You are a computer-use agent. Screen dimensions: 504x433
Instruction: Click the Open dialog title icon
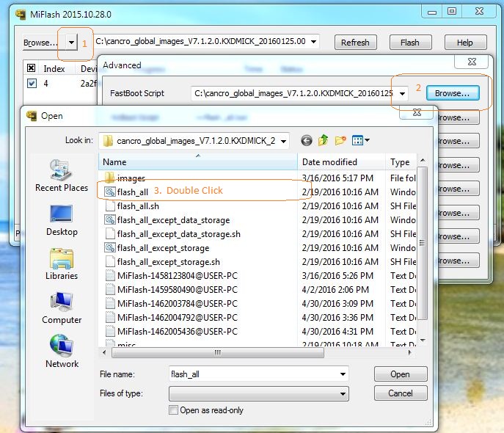(x=32, y=116)
